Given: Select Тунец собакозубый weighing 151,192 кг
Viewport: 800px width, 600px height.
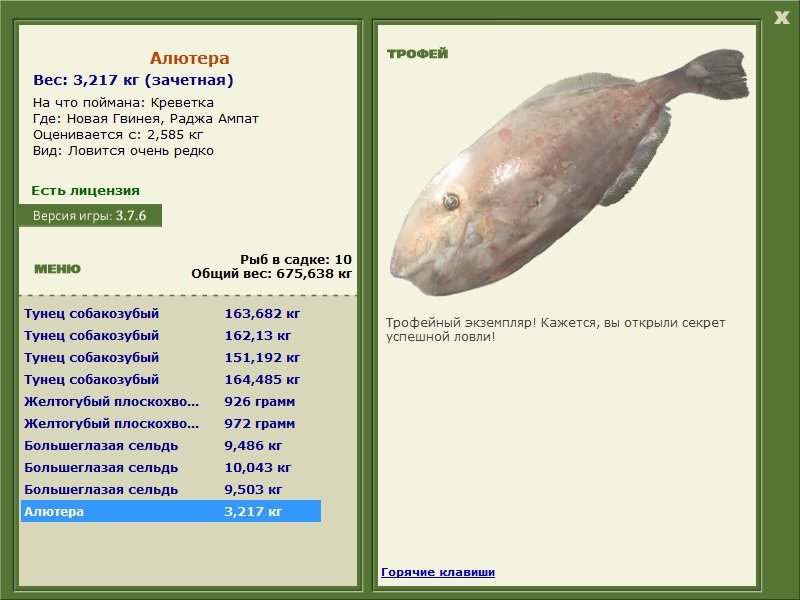Looking at the screenshot, I should tap(170, 358).
